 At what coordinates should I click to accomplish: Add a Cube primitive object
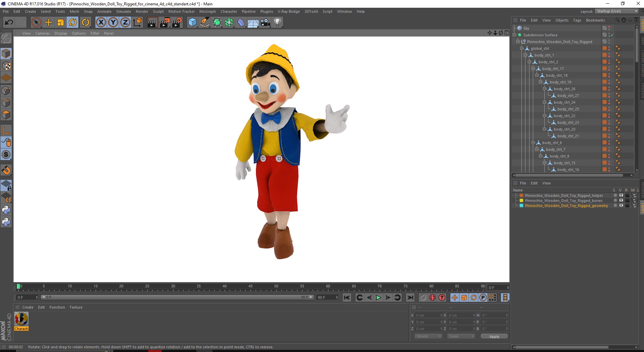192,23
